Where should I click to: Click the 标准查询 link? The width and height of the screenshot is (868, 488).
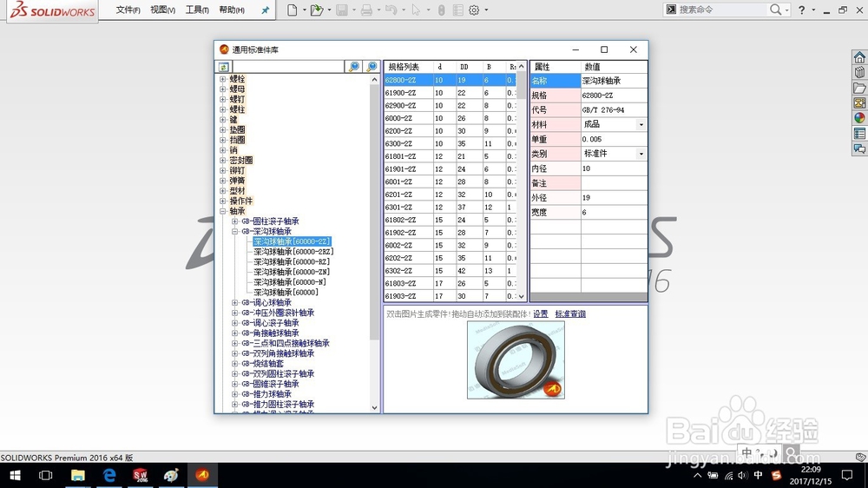click(x=570, y=314)
